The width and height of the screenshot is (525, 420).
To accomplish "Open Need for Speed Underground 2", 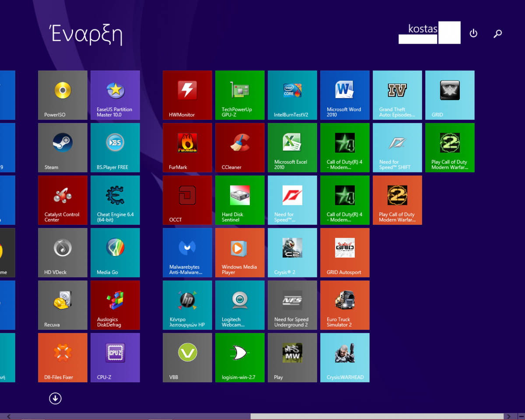I will pos(292,305).
